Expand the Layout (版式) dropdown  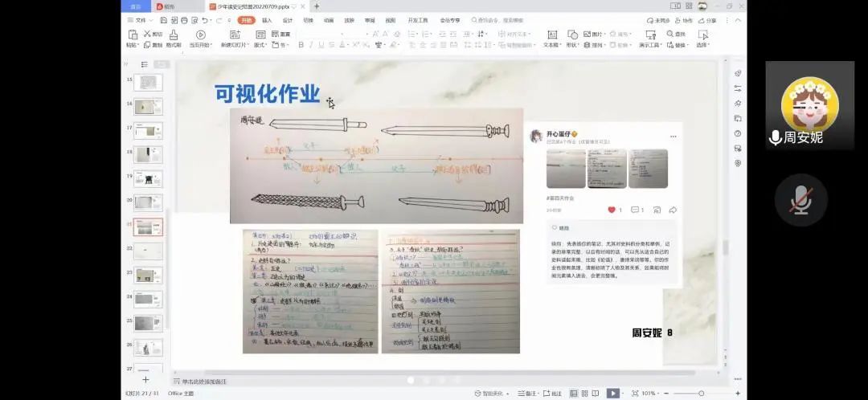260,45
